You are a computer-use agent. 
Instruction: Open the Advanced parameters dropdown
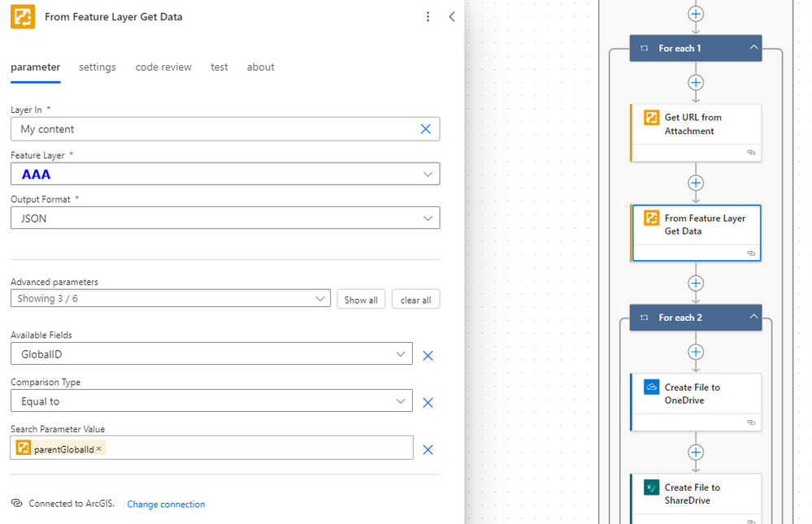(x=320, y=299)
